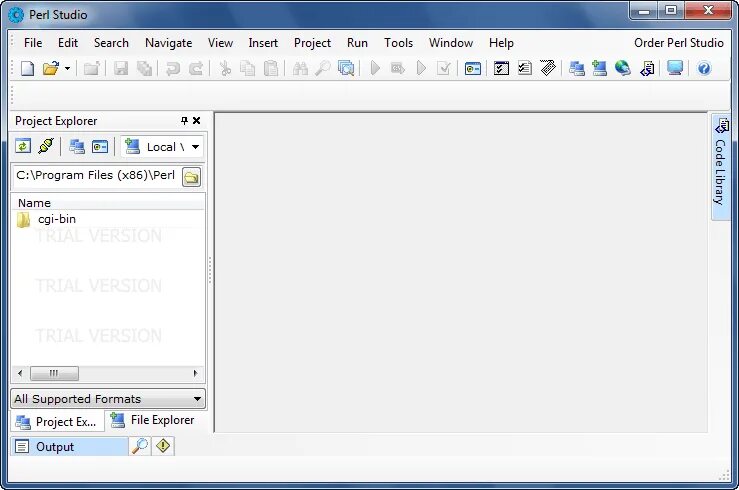
Task: Open the Project menu
Action: click(x=312, y=43)
